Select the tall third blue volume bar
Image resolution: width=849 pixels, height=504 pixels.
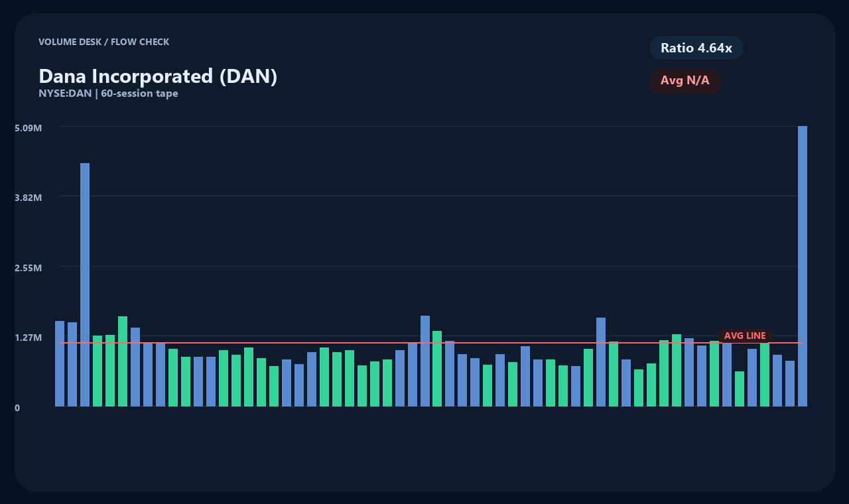click(x=85, y=284)
